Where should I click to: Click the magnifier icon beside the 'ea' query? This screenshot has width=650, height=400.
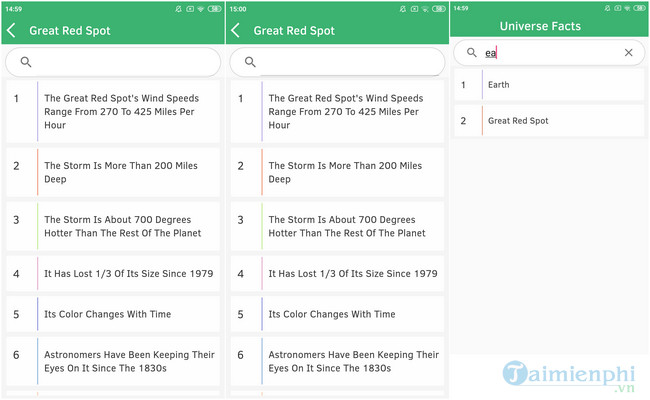pos(471,53)
